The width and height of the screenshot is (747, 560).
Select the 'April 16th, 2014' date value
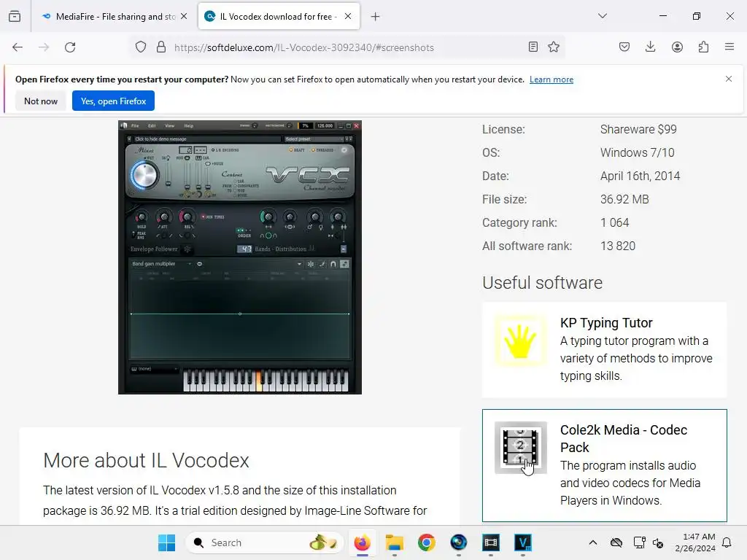coord(640,176)
